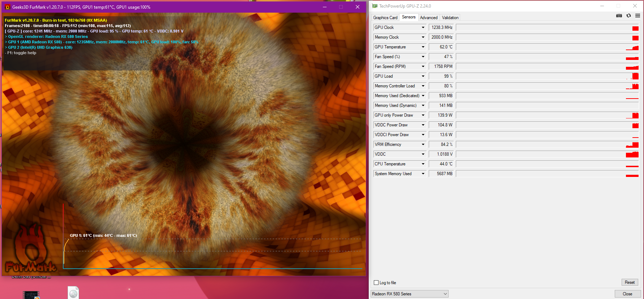Screen dimensions: 644x299
Task: Click the GPU-Z refresh icon
Action: 628,16
